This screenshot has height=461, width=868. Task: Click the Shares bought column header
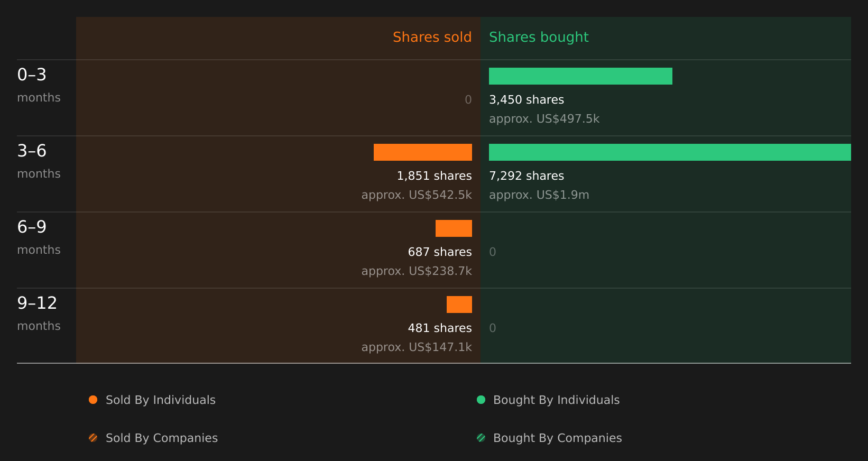click(539, 37)
